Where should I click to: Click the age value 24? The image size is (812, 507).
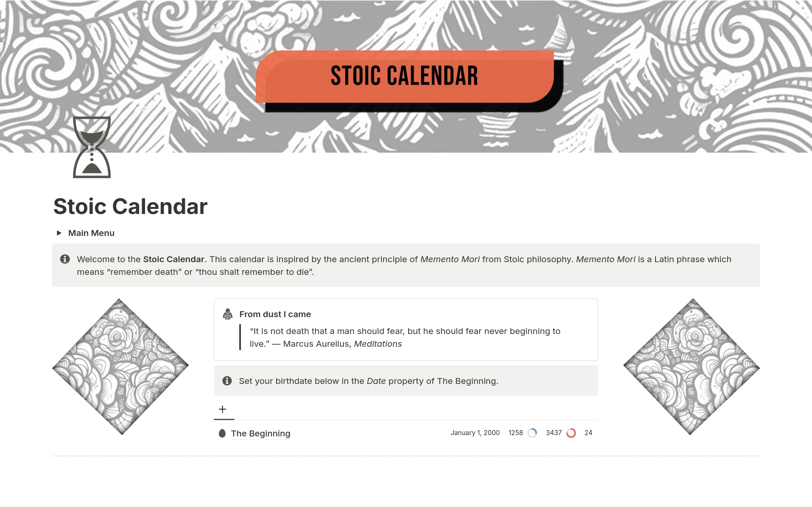(x=588, y=433)
